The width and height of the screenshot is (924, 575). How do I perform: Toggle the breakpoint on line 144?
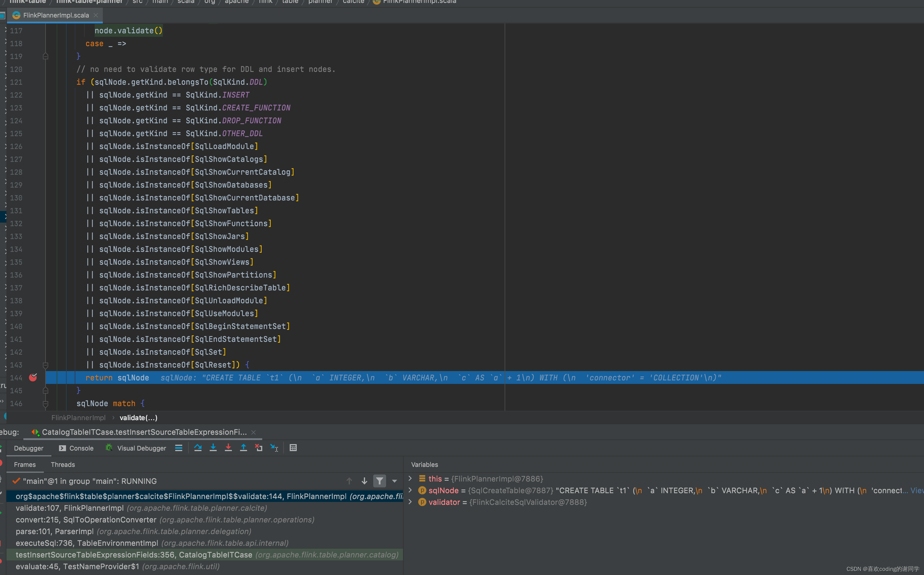(33, 377)
